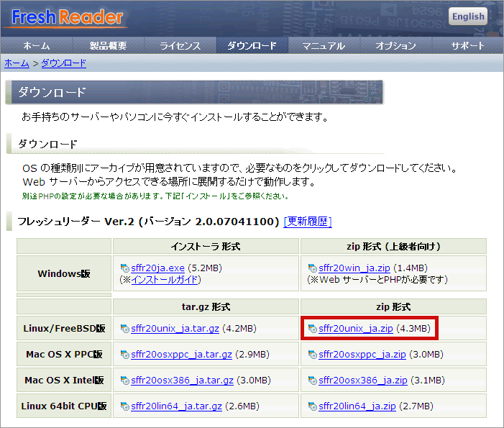Open the 製品概要 navigation tab
Screen dimensions: 504x428
(109, 45)
